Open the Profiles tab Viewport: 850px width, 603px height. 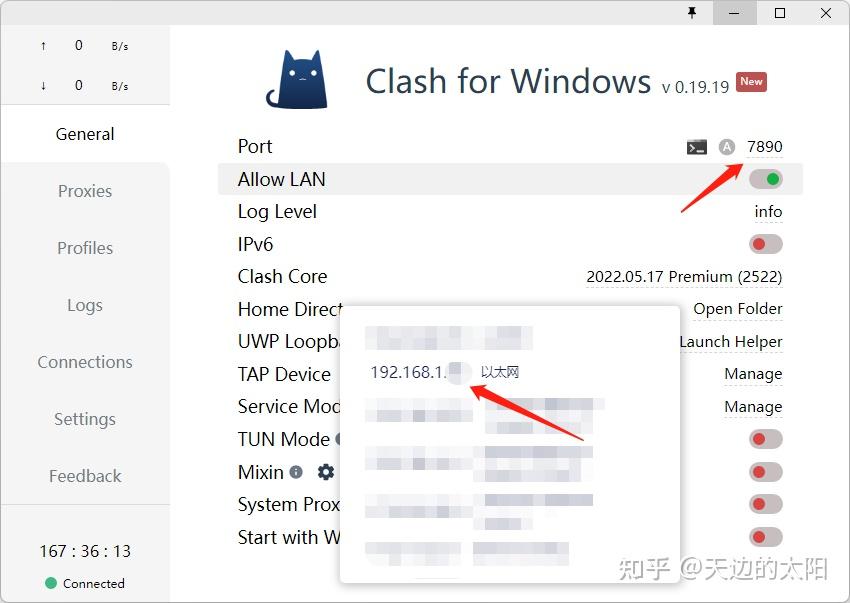[85, 248]
